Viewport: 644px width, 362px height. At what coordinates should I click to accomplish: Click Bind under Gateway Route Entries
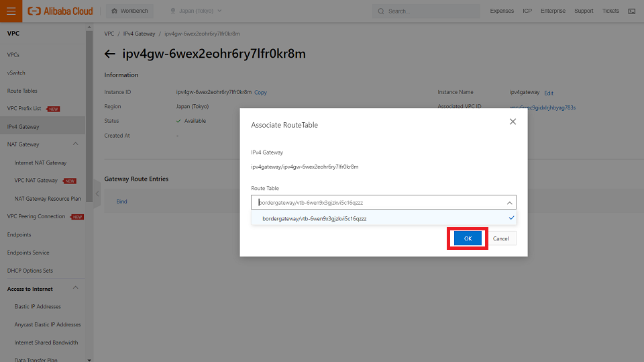(121, 201)
